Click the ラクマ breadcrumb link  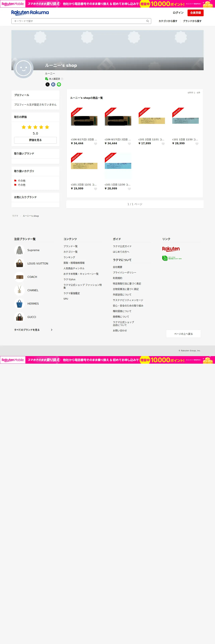coord(15,216)
